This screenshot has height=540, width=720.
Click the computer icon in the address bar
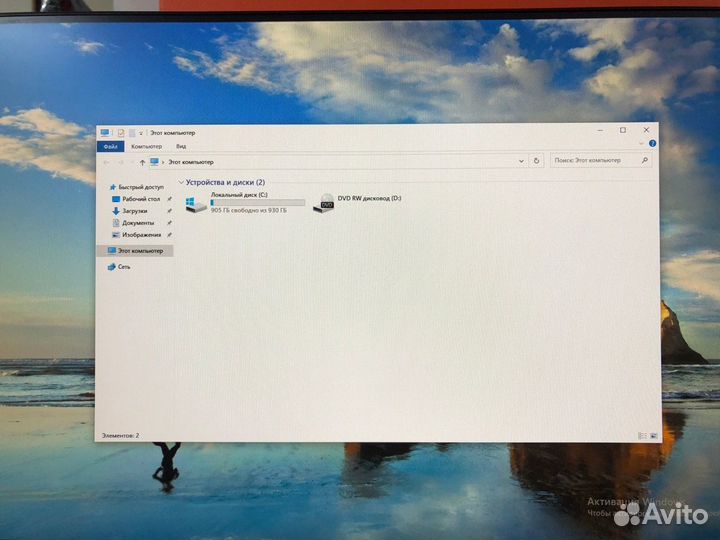154,162
